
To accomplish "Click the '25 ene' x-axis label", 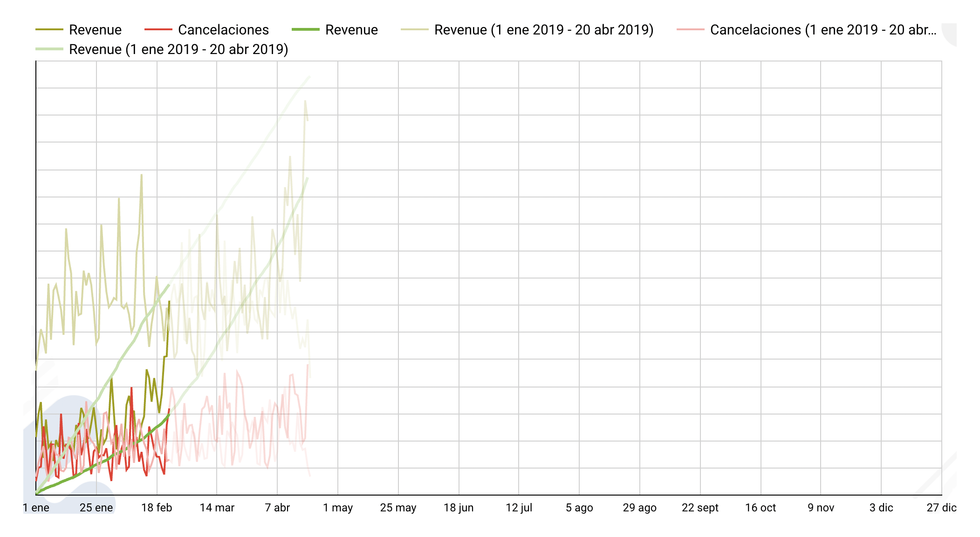I will click(96, 508).
